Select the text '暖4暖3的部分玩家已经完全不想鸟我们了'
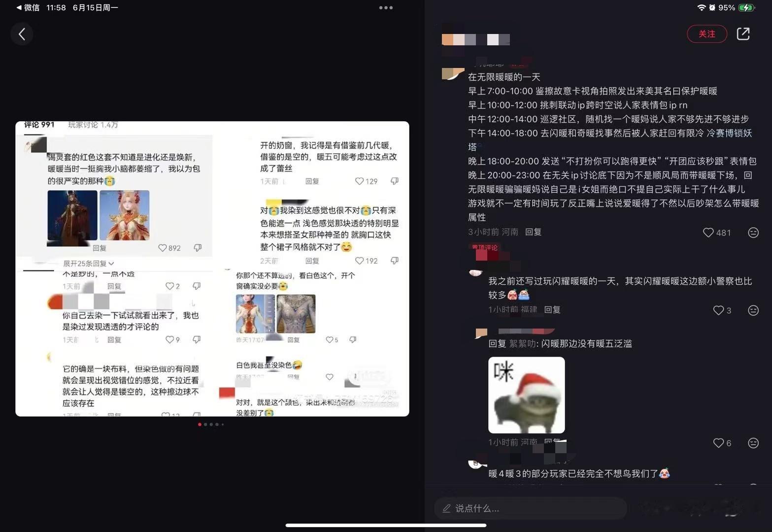 [x=573, y=474]
